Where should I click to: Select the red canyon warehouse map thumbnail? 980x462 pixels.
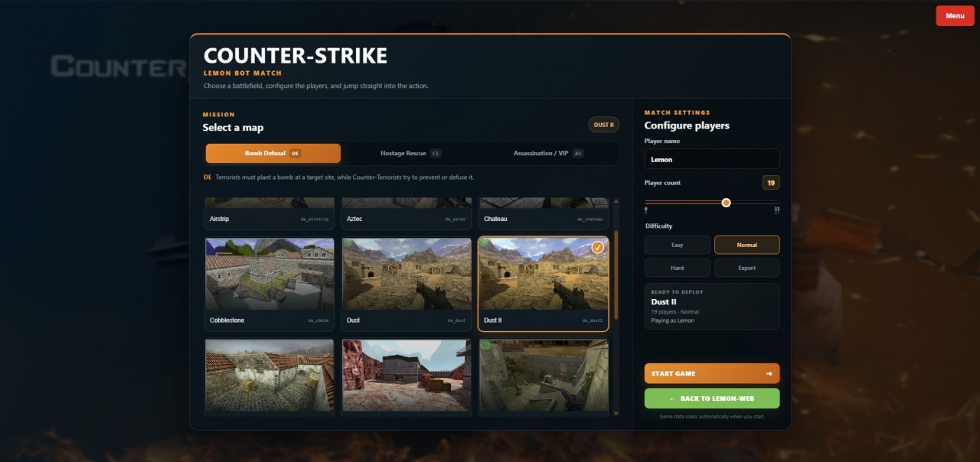click(x=407, y=375)
